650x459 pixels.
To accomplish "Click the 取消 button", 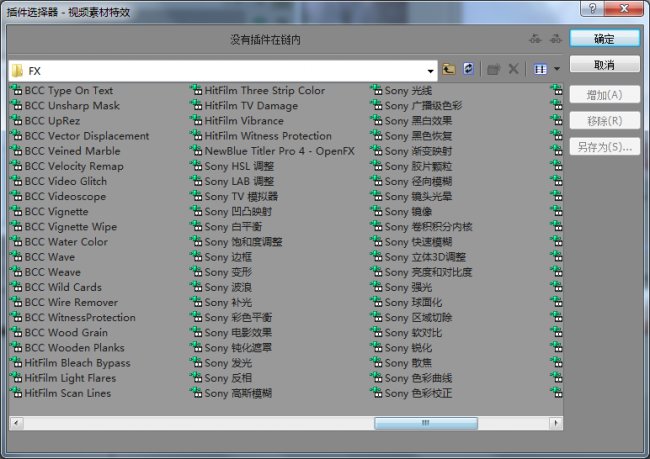I will pos(604,65).
